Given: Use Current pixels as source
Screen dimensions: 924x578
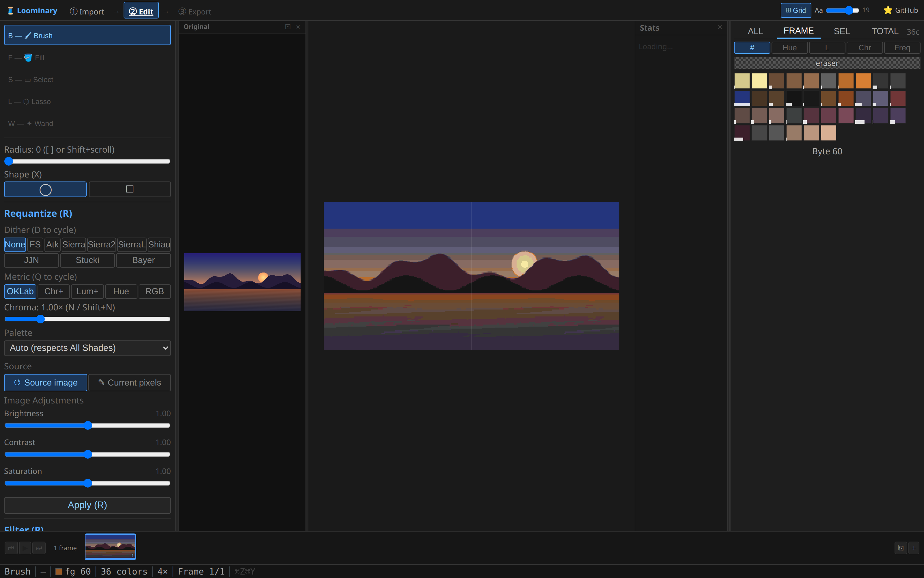Looking at the screenshot, I should tap(130, 383).
